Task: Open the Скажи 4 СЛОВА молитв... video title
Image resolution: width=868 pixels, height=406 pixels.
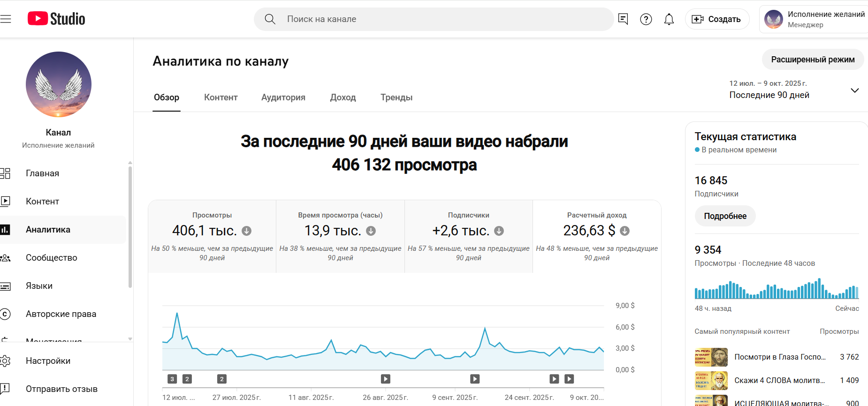Action: 779,381
